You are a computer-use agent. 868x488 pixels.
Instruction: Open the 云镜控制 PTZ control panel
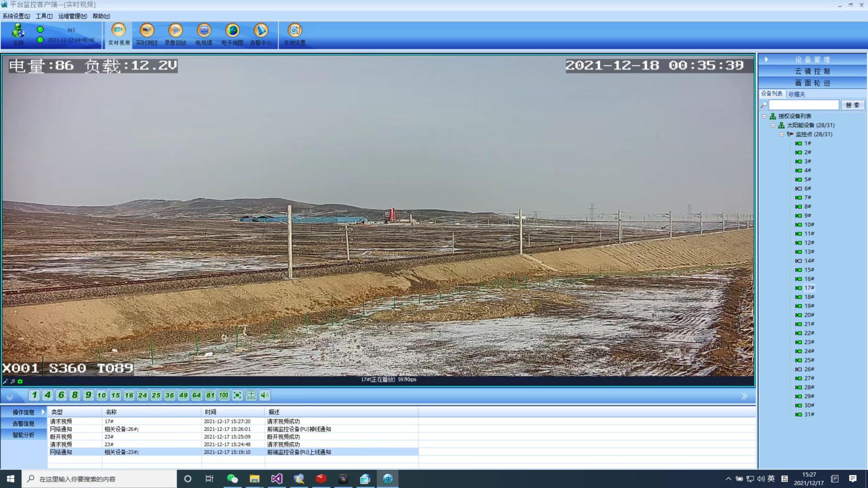812,71
